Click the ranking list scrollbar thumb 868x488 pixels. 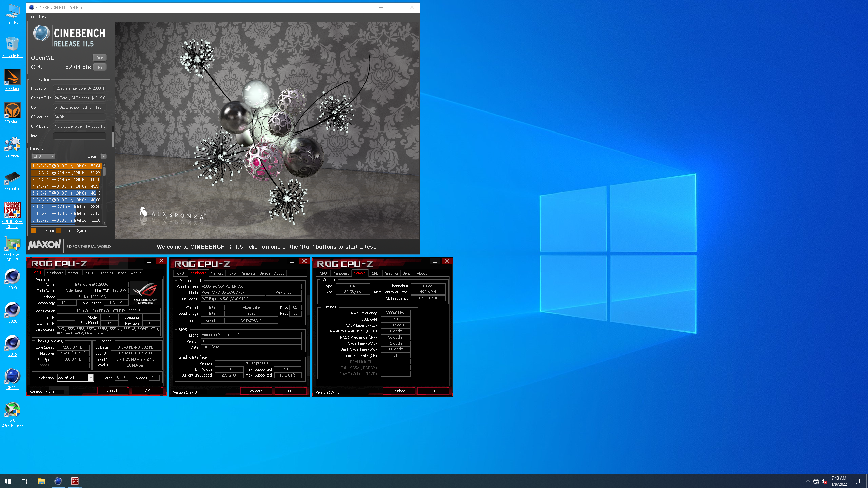104,171
